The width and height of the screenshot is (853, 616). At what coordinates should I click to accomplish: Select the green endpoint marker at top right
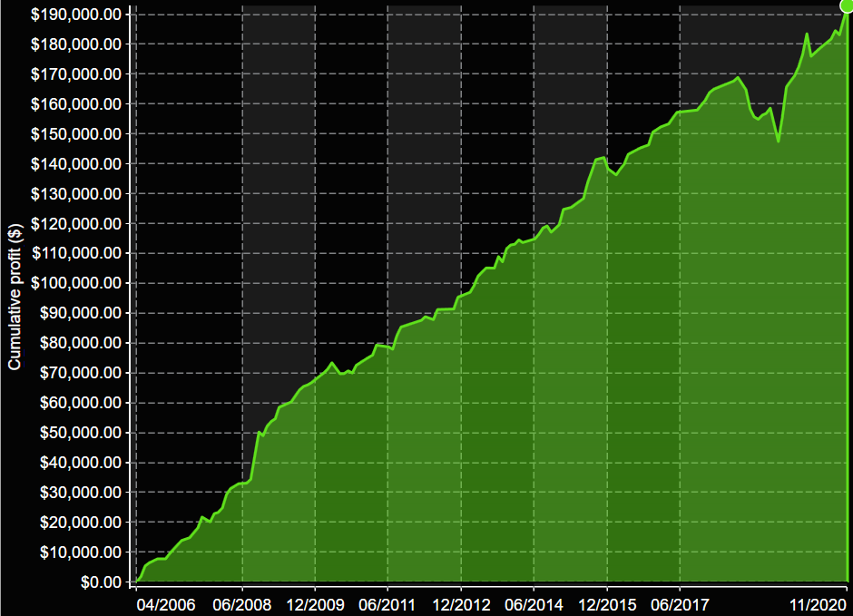(846, 9)
